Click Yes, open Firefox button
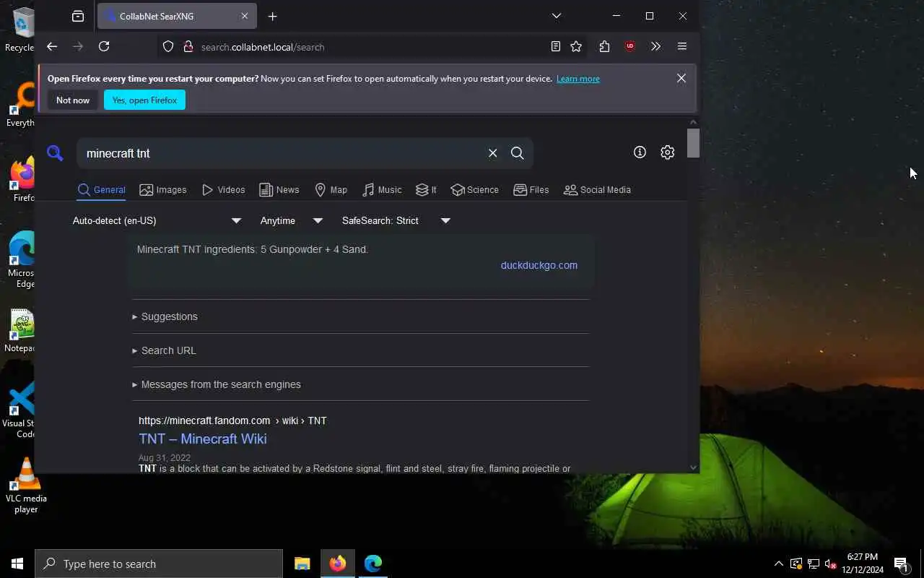This screenshot has height=578, width=924. tap(144, 100)
